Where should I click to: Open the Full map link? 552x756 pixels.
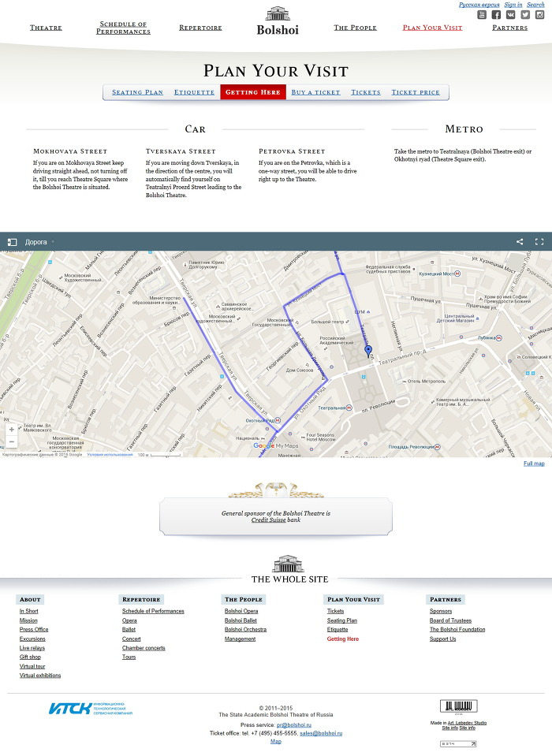coord(534,464)
